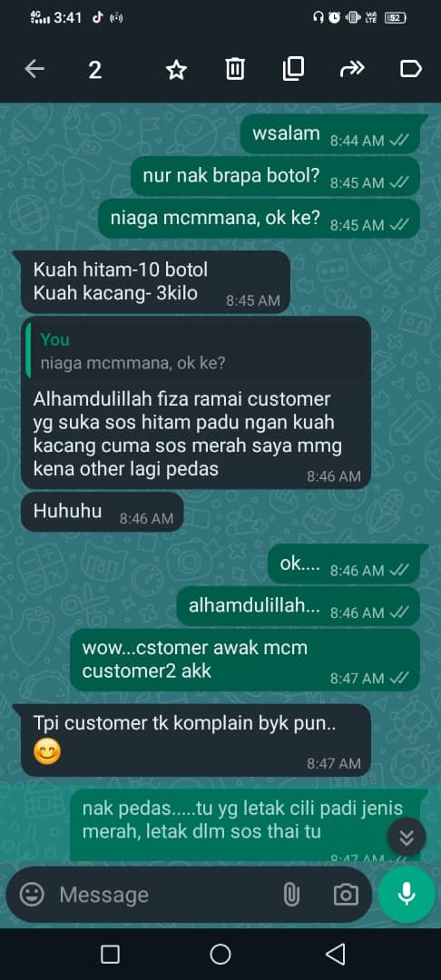This screenshot has height=980, width=441.
Task: Select the 'Huhuhu' message bubble
Action: click(x=103, y=513)
